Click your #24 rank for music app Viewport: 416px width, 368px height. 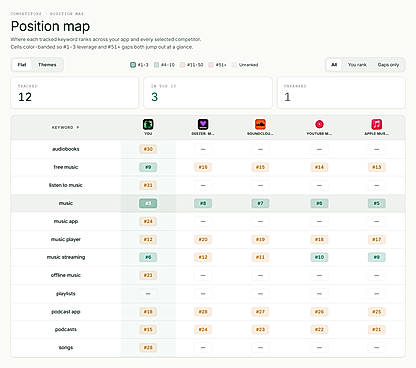pos(148,221)
